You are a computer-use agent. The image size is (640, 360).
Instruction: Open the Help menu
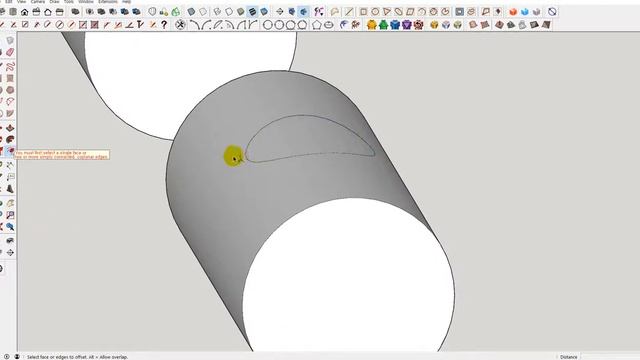pyautogui.click(x=127, y=2)
